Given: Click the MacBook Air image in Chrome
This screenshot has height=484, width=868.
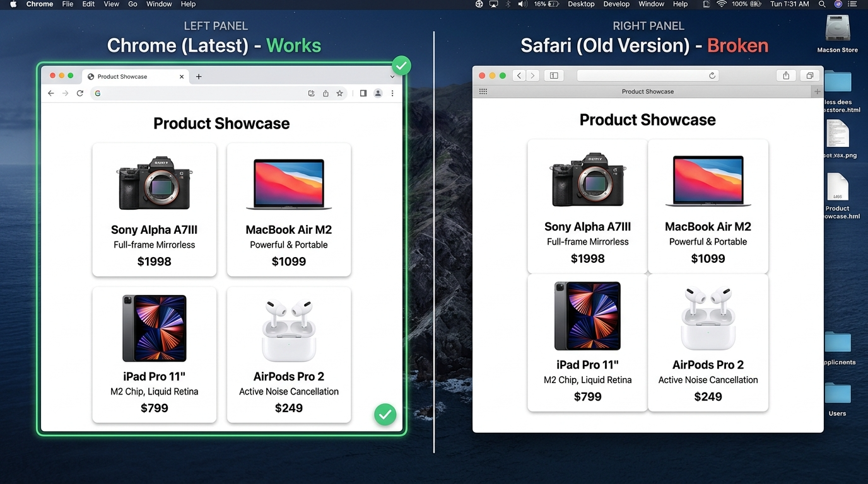Looking at the screenshot, I should coord(289,184).
